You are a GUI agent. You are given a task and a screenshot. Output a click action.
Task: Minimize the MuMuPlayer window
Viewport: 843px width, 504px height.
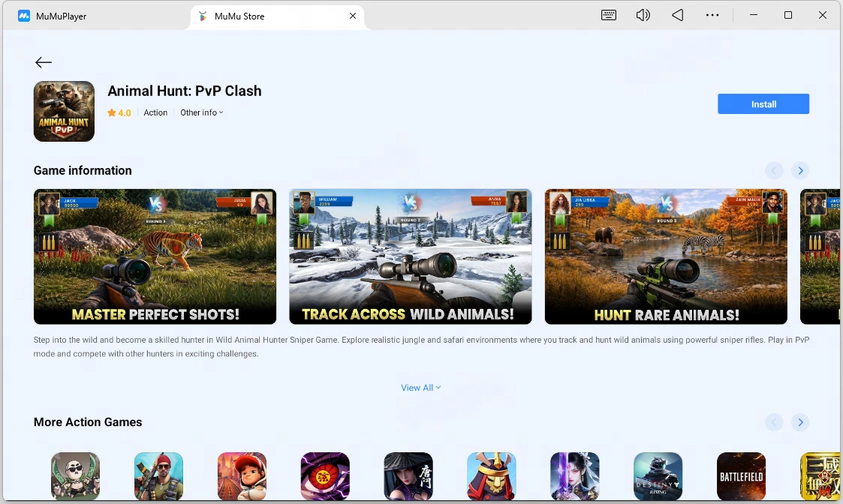click(754, 15)
